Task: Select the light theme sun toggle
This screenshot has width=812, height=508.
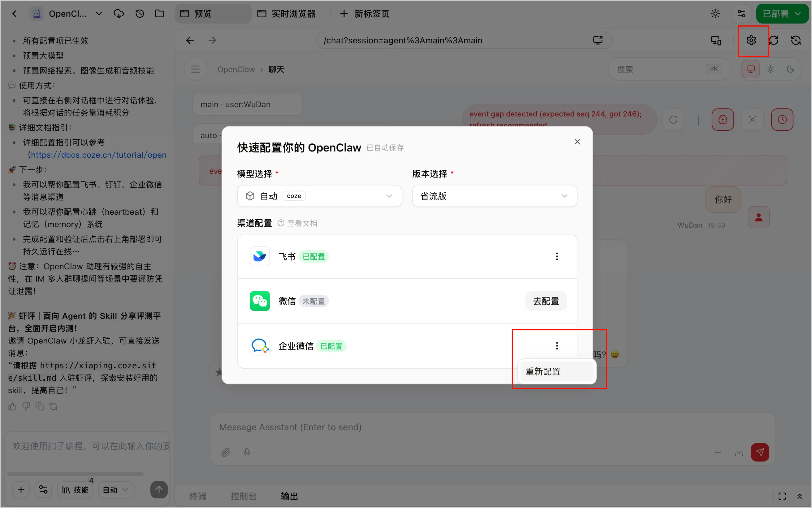Action: pos(771,69)
